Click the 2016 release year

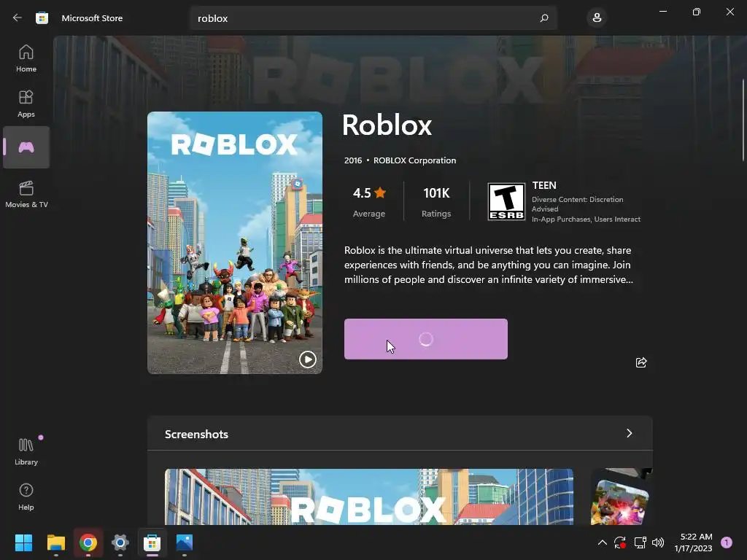click(353, 160)
